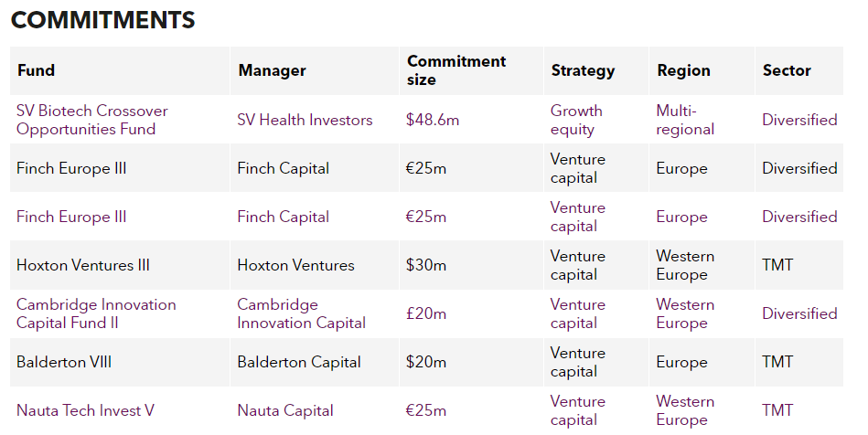This screenshot has width=868, height=435.
Task: Select the Balderton VIII fund row
Action: pyautogui.click(x=426, y=362)
